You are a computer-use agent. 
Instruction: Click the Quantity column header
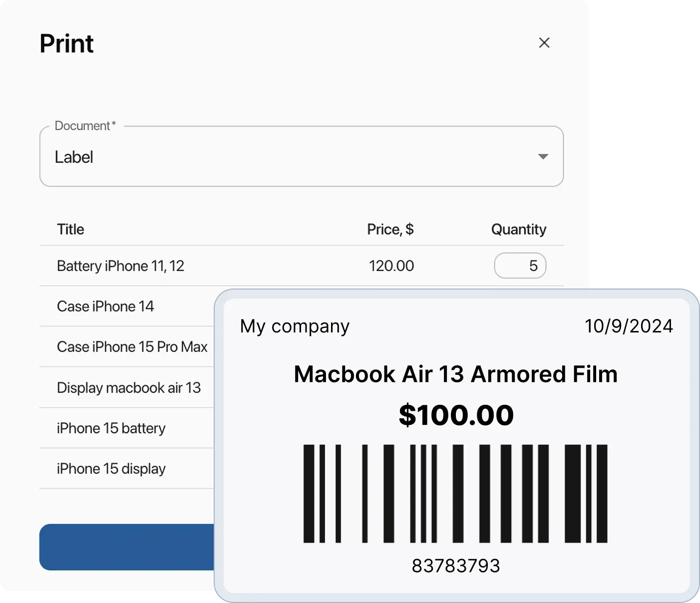[519, 229]
